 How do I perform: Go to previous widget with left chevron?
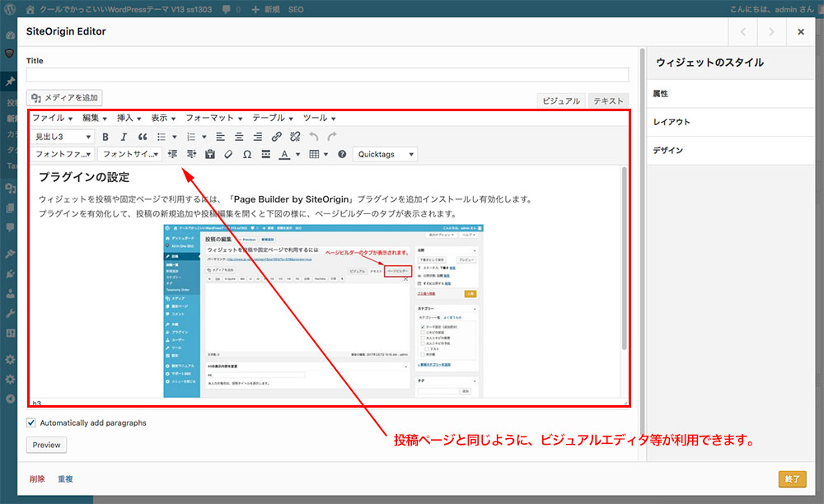pos(743,32)
